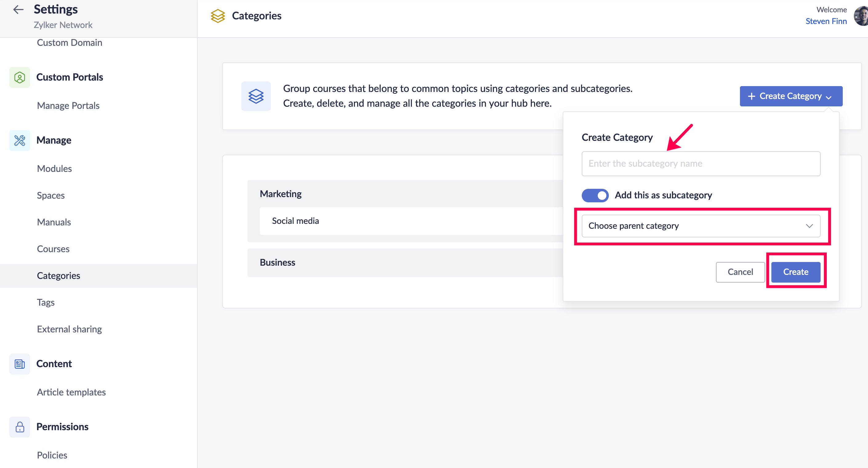
Task: Select the Business category row
Action: click(405, 263)
